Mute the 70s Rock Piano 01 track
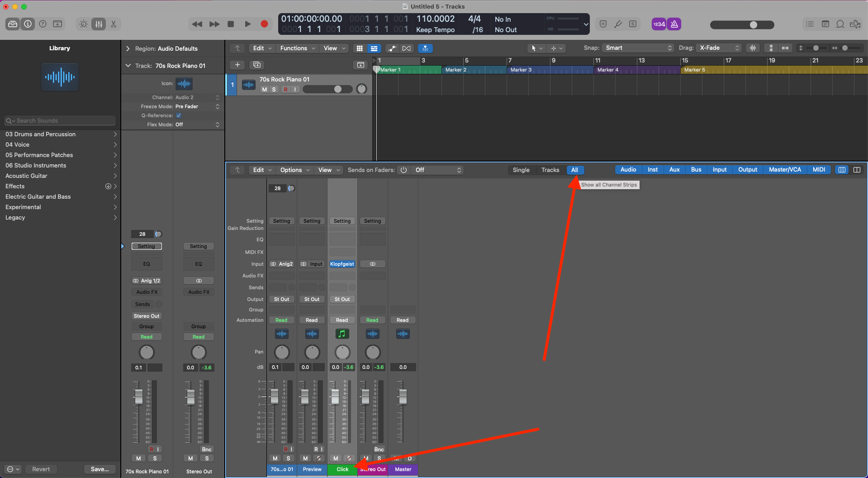The image size is (868, 478). [265, 89]
